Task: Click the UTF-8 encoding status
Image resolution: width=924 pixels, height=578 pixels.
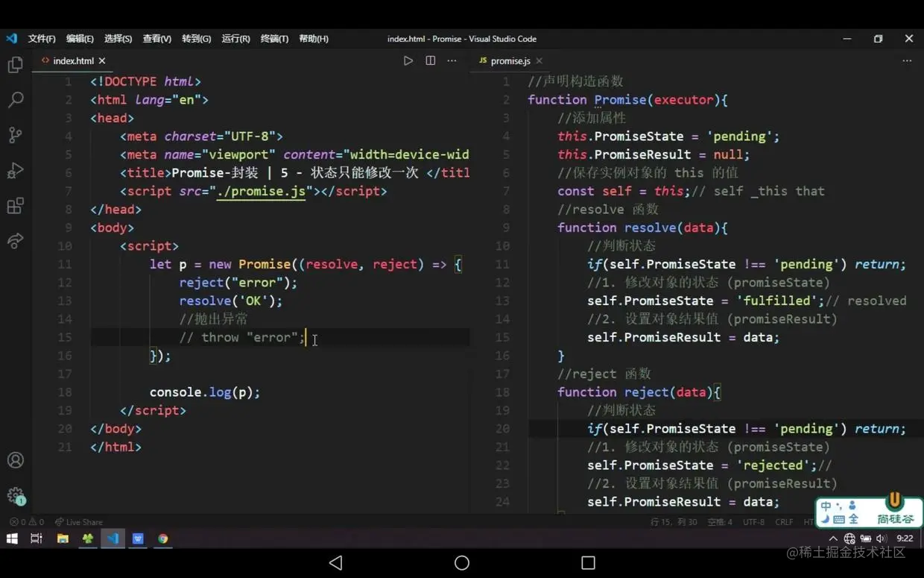Action: [753, 522]
